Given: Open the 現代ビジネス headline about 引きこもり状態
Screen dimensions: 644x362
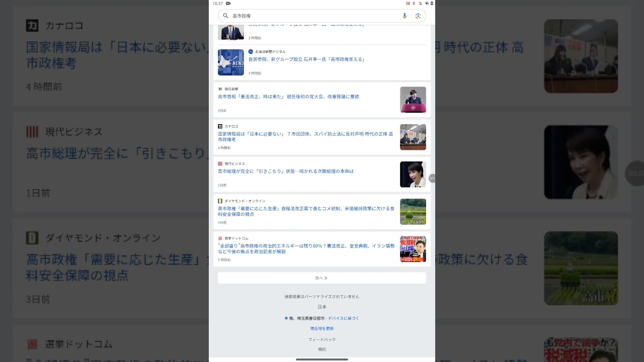Looking at the screenshot, I should pos(286,171).
